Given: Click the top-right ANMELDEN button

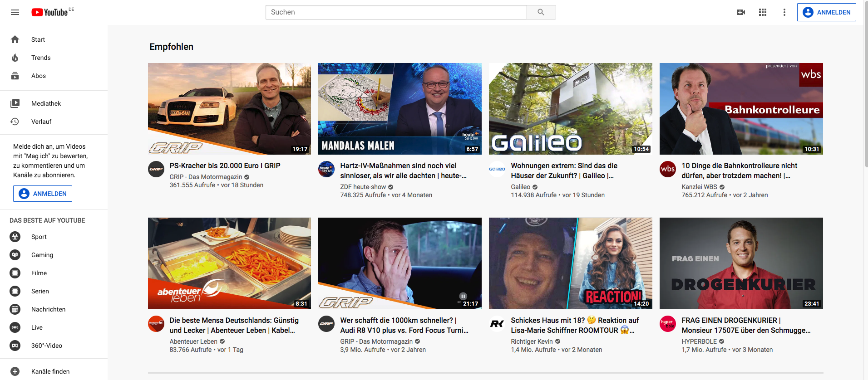Looking at the screenshot, I should (x=826, y=12).
